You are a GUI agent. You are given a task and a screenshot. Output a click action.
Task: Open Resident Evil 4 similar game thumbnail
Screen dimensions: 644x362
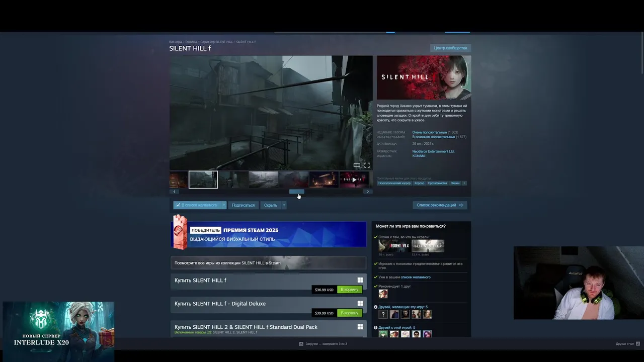[394, 246]
